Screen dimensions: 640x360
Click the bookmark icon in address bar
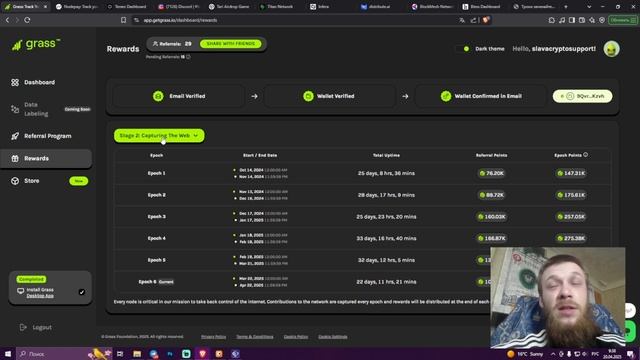[x=123, y=20]
